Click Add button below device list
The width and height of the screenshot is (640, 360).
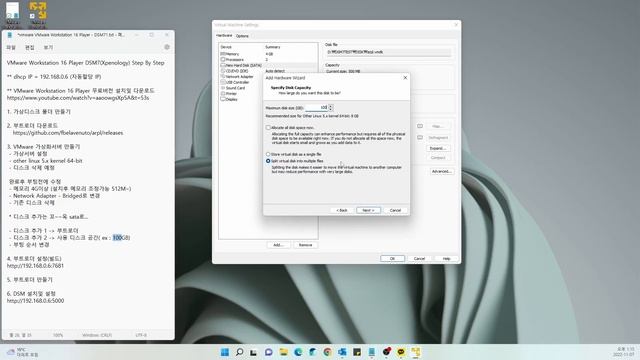(x=278, y=245)
